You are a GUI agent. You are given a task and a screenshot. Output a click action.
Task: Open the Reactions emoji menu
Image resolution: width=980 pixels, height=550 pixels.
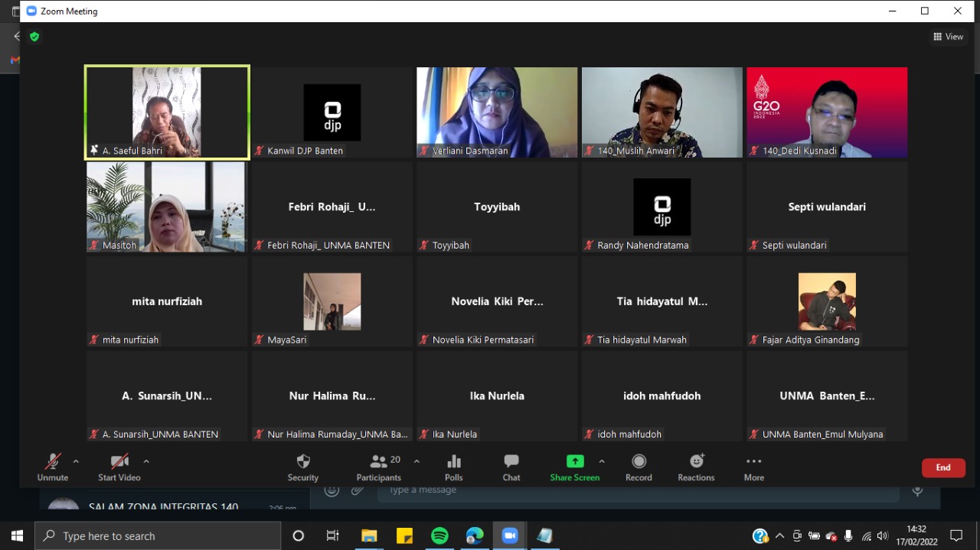(696, 462)
